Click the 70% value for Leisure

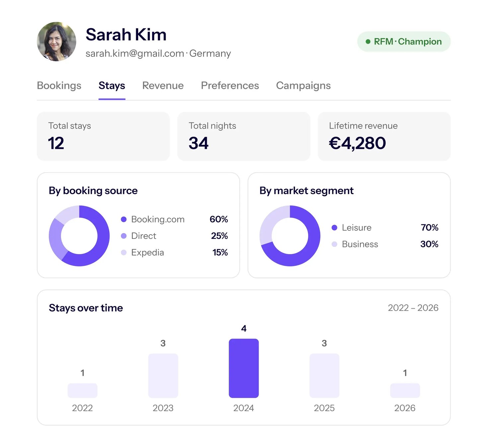point(430,228)
